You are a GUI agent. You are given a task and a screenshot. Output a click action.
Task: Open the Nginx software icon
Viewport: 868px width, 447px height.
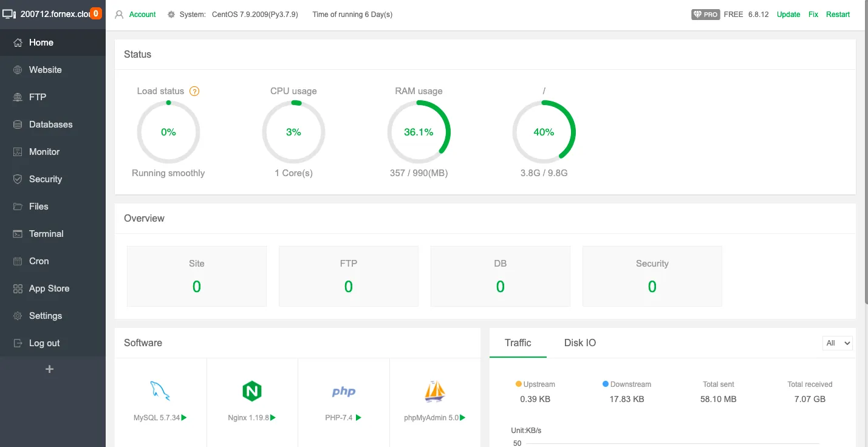click(251, 391)
